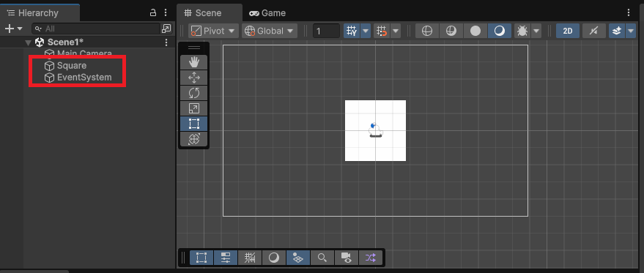Open Pivot handle position dropdown
The image size is (644, 273).
click(x=213, y=31)
